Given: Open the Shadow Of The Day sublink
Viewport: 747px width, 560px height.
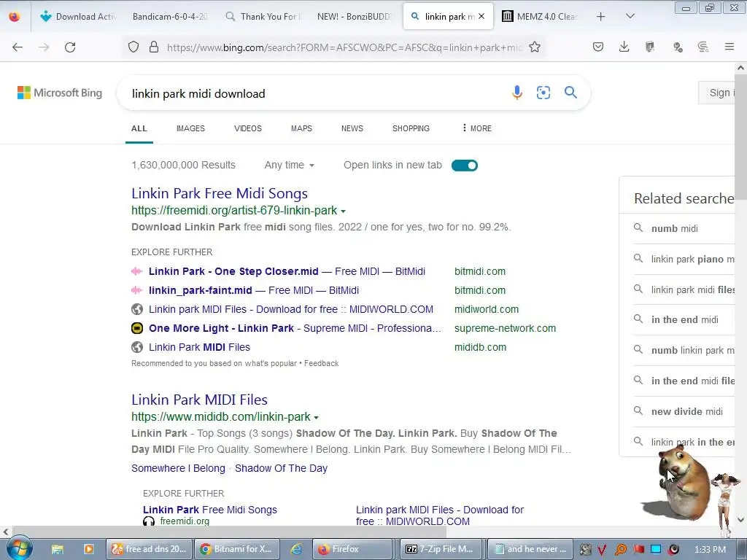Looking at the screenshot, I should (x=281, y=468).
